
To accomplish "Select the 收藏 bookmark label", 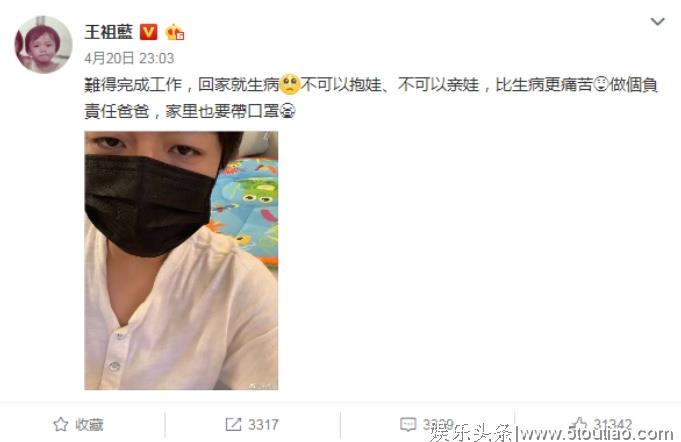I will [89, 425].
